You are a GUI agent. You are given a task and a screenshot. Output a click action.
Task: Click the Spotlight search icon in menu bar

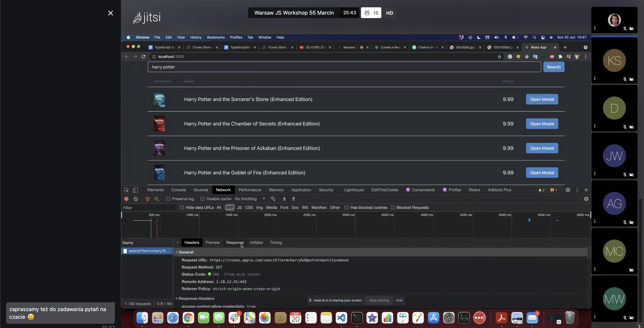(534, 37)
